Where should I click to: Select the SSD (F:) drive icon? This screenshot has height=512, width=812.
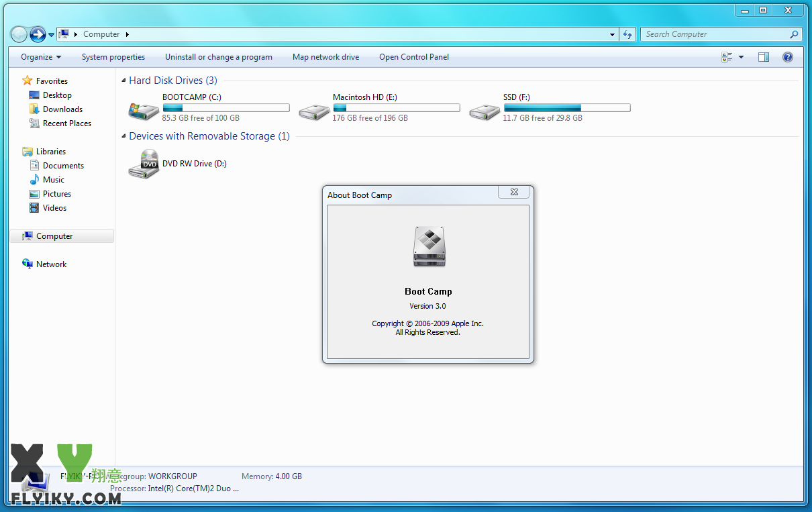484,111
